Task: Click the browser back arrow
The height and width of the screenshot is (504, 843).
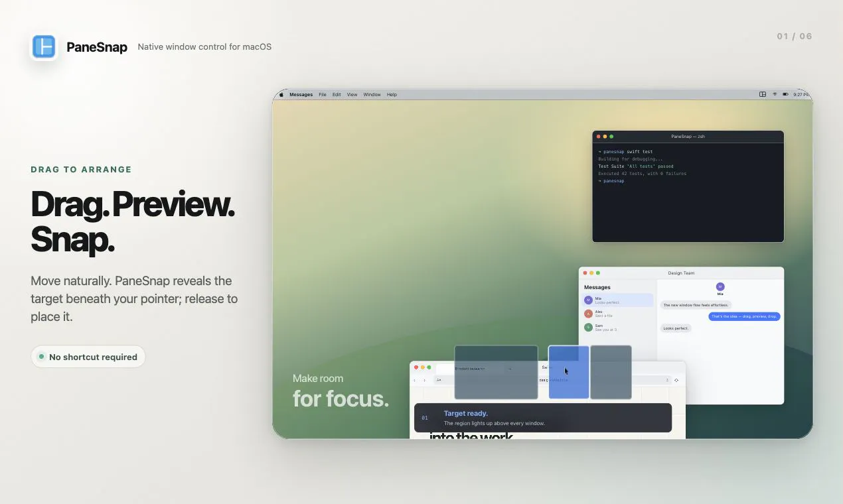Action: coord(415,380)
